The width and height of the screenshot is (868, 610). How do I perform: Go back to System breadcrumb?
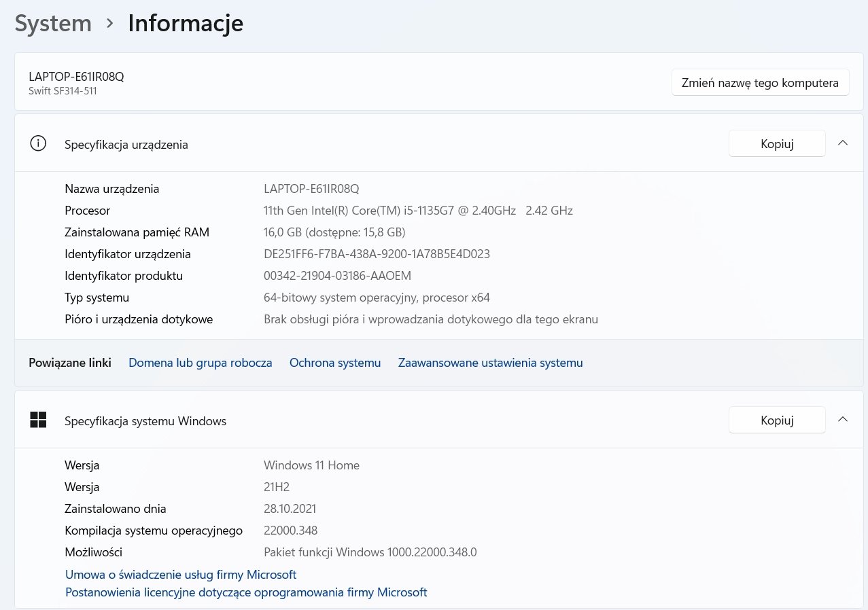pyautogui.click(x=53, y=23)
